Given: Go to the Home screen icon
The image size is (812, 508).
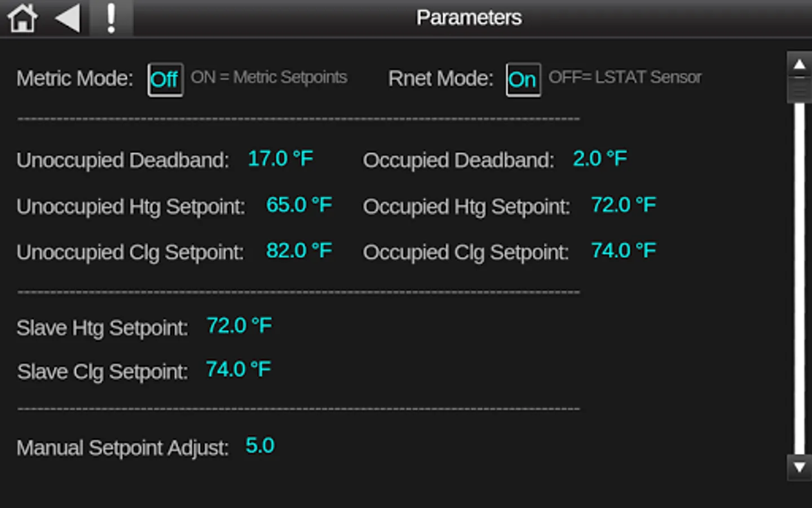Looking at the screenshot, I should [23, 18].
